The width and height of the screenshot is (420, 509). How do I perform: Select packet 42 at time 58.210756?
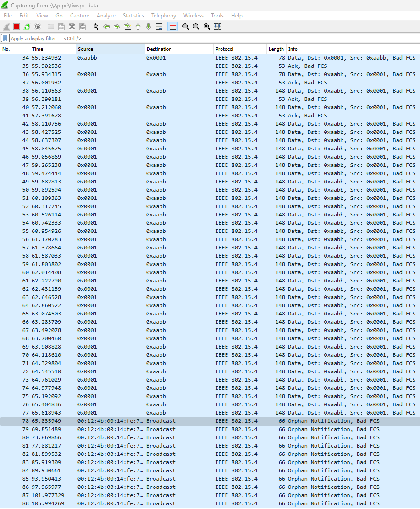(210, 124)
